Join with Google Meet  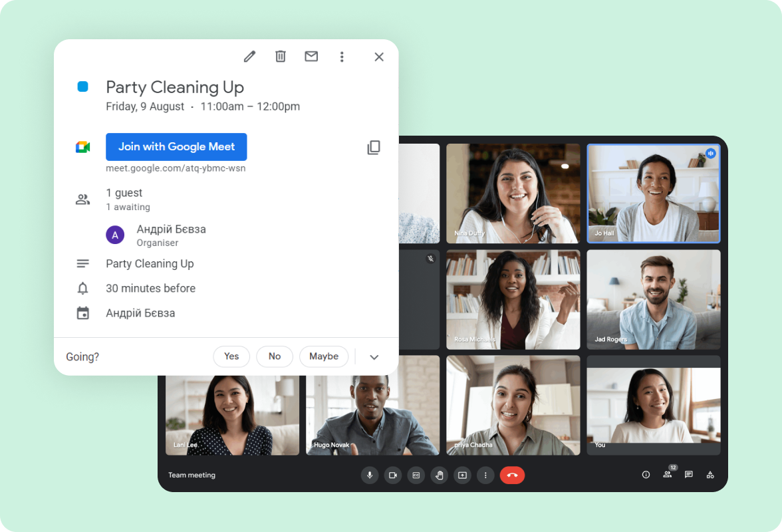pos(176,146)
